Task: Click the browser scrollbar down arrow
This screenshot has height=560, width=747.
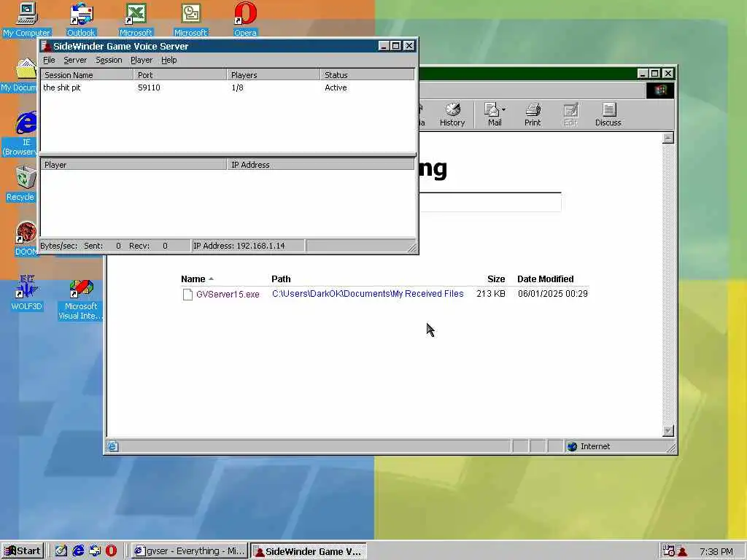Action: (x=668, y=431)
